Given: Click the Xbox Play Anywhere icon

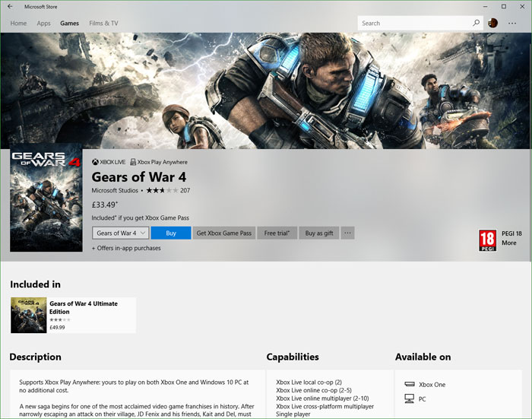Looking at the screenshot, I should click(133, 162).
